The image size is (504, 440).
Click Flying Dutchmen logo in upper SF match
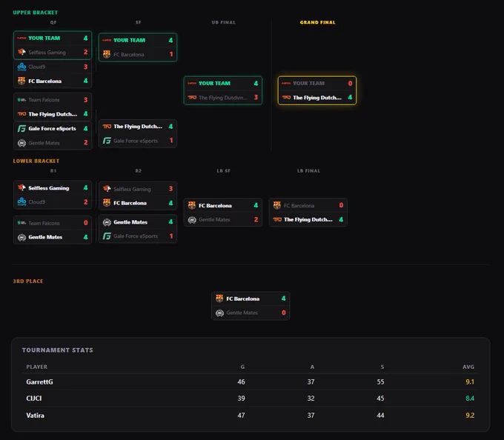[107, 127]
